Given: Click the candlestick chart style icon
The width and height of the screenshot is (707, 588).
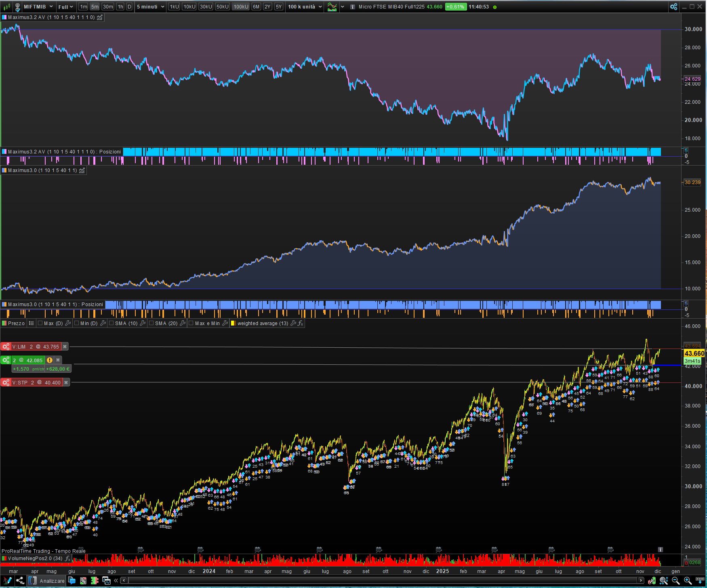Looking at the screenshot, I should point(6,7).
